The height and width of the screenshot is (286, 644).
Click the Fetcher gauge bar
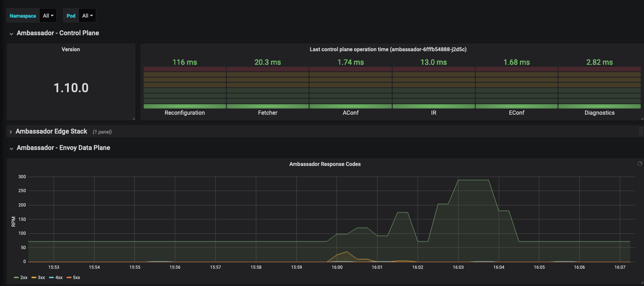coord(268,88)
